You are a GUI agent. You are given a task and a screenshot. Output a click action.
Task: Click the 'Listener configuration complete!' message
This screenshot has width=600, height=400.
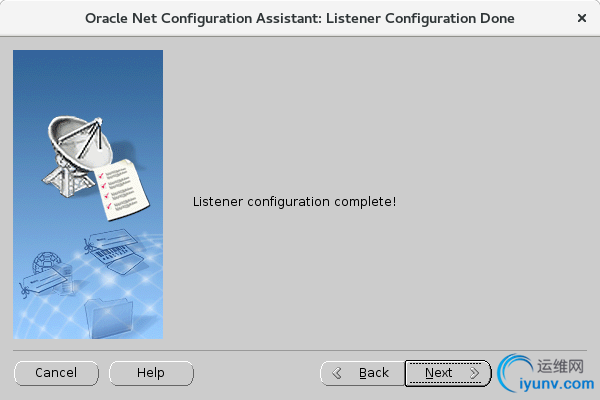coord(294,202)
